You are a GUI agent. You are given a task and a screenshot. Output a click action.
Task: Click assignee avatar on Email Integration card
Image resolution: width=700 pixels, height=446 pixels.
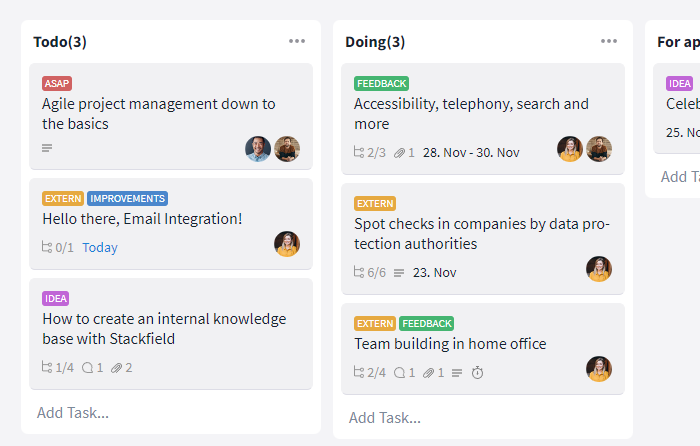tap(287, 244)
